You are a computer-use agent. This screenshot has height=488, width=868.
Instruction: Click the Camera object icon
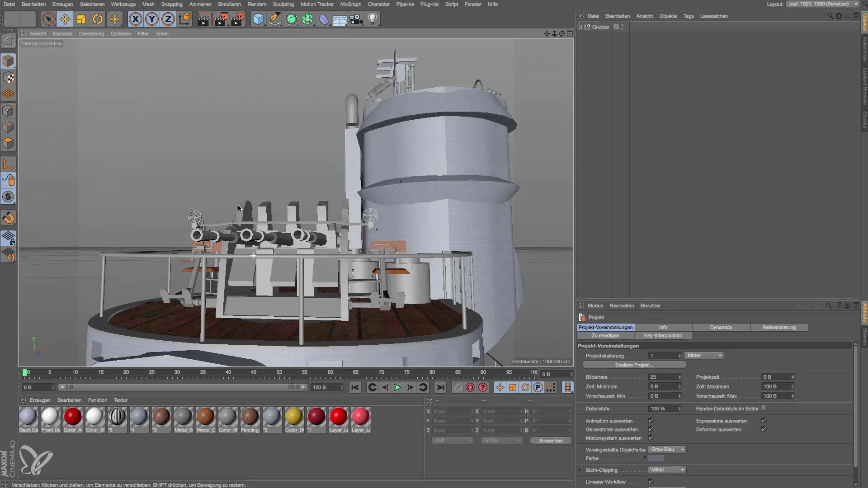[356, 19]
